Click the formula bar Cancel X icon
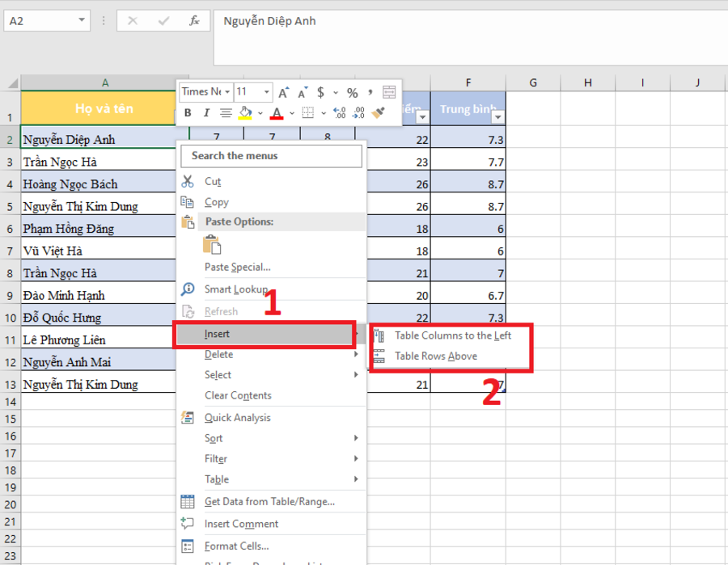The width and height of the screenshot is (728, 565). (133, 21)
